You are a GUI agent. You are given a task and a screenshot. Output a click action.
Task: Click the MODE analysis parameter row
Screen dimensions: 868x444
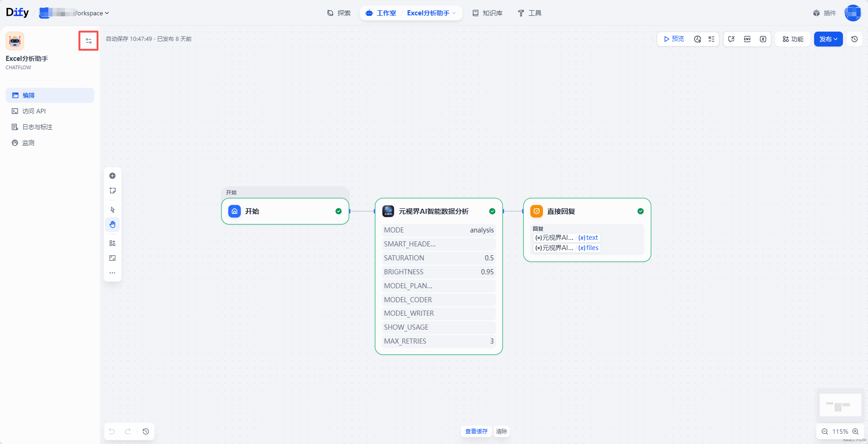point(439,230)
